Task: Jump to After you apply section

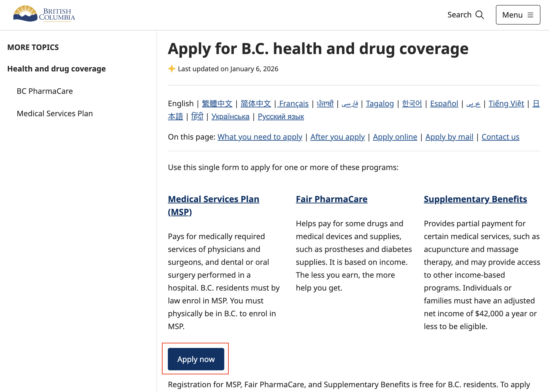Action: click(337, 137)
